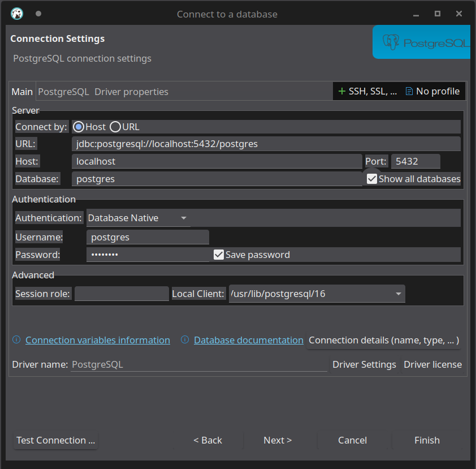The height and width of the screenshot is (469, 476).
Task: Click the green plus SSH, SSL icon
Action: [x=342, y=91]
